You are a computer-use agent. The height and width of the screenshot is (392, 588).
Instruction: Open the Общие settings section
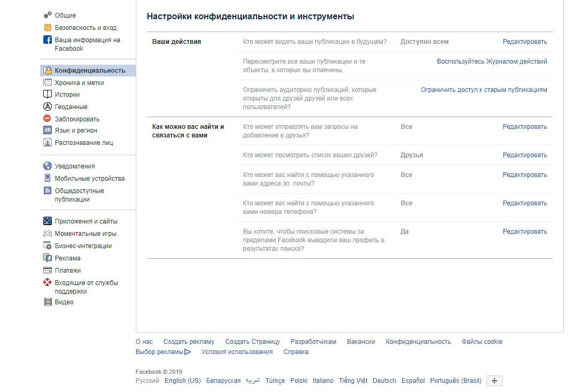pos(65,16)
